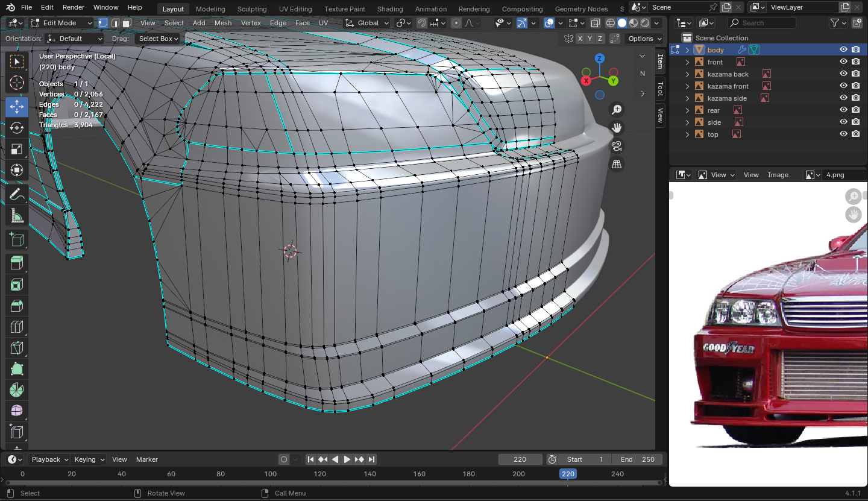Activate the 3D Cursor tool
868x501 pixels.
17,83
